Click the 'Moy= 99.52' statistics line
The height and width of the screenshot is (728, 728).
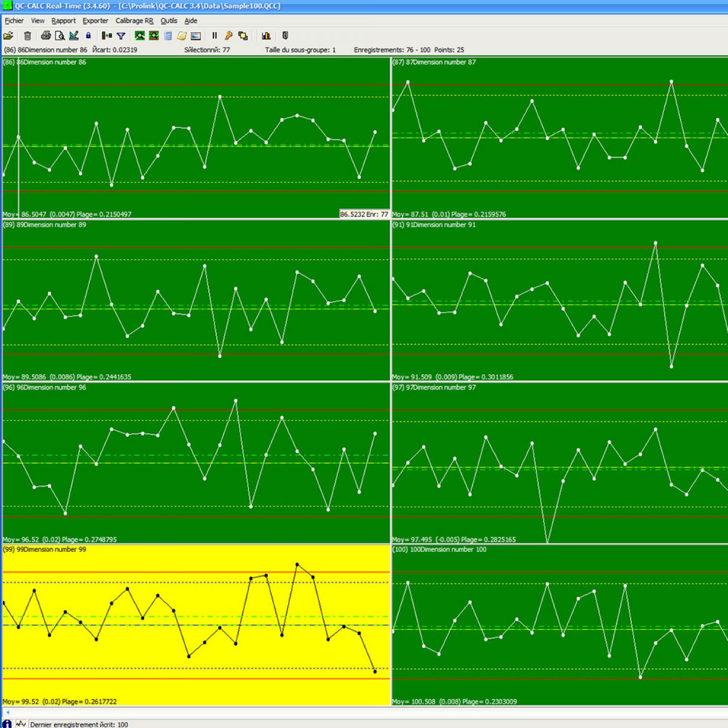[x=60, y=701]
